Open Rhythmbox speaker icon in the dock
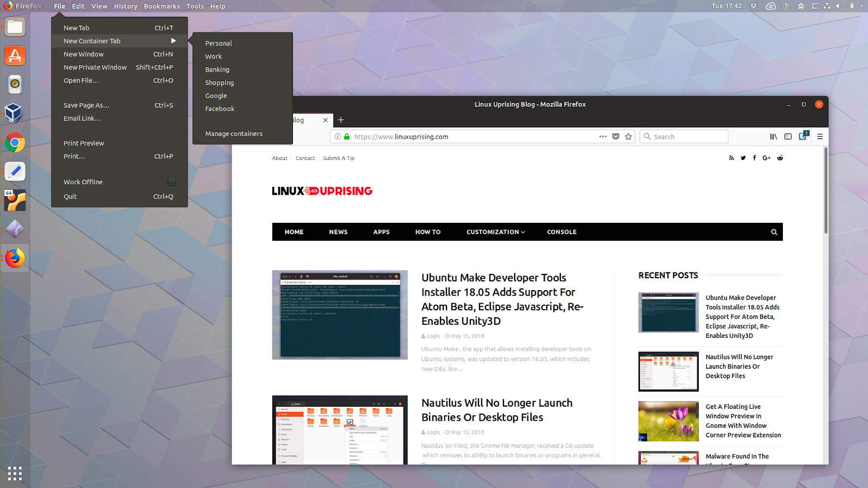This screenshot has width=868, height=488. (15, 85)
